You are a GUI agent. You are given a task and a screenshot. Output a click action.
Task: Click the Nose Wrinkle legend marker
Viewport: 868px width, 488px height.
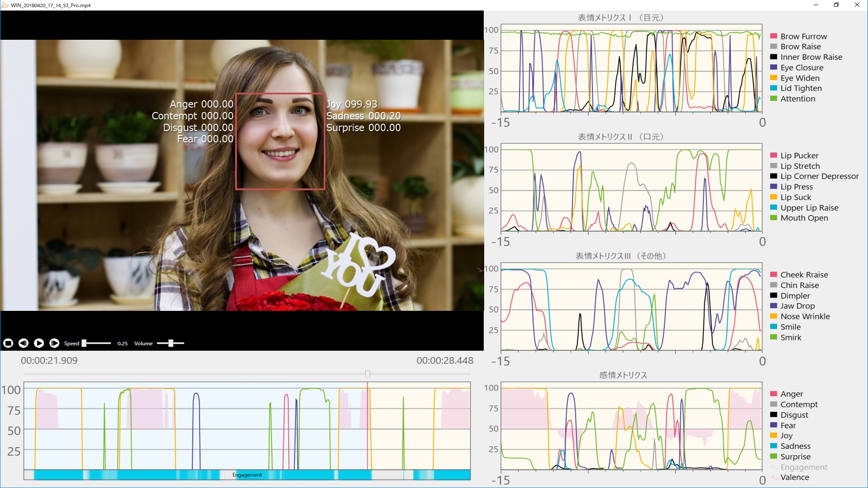[x=774, y=316]
